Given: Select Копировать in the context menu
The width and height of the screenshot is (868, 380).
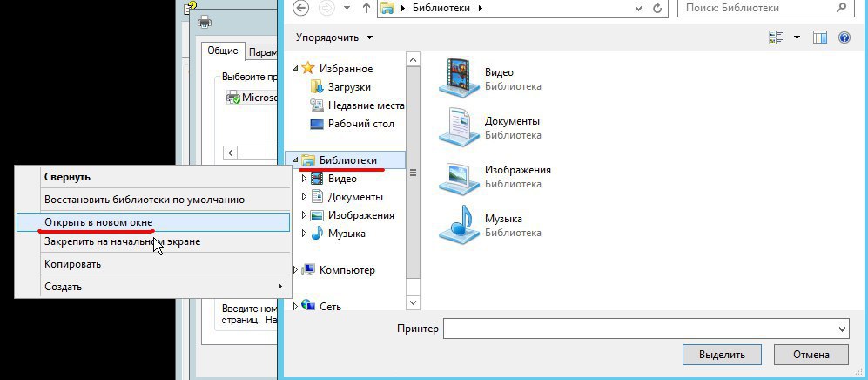Looking at the screenshot, I should click(x=72, y=263).
